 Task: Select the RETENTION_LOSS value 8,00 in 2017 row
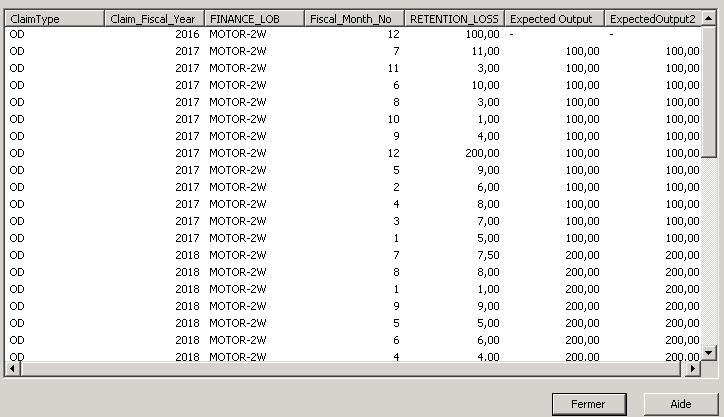(x=488, y=204)
